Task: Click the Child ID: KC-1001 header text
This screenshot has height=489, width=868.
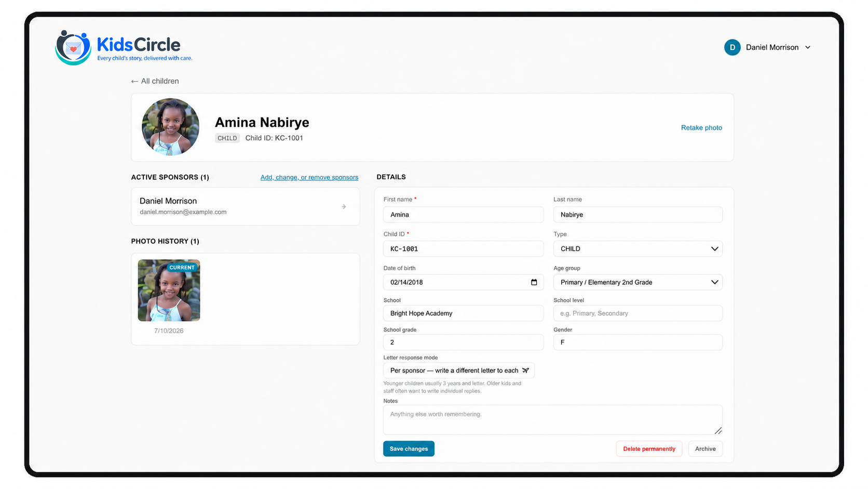Action: click(x=274, y=138)
